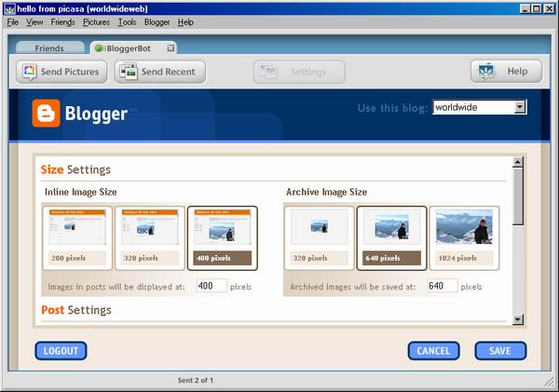The image size is (559, 392).
Task: Open the File menu
Action: [x=12, y=22]
